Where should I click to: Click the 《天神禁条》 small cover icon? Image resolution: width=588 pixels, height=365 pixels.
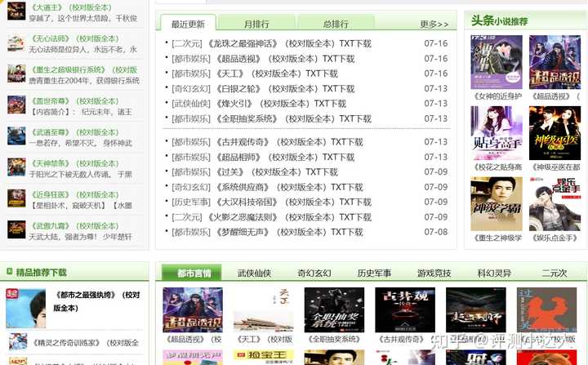point(16,167)
